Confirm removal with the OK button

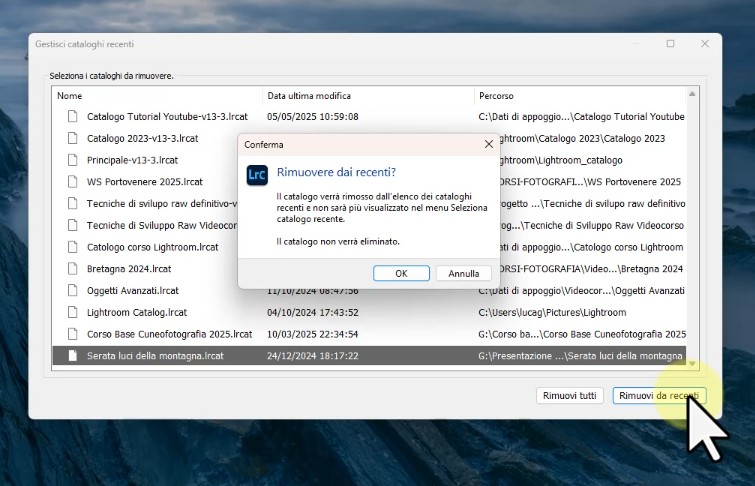pos(401,273)
